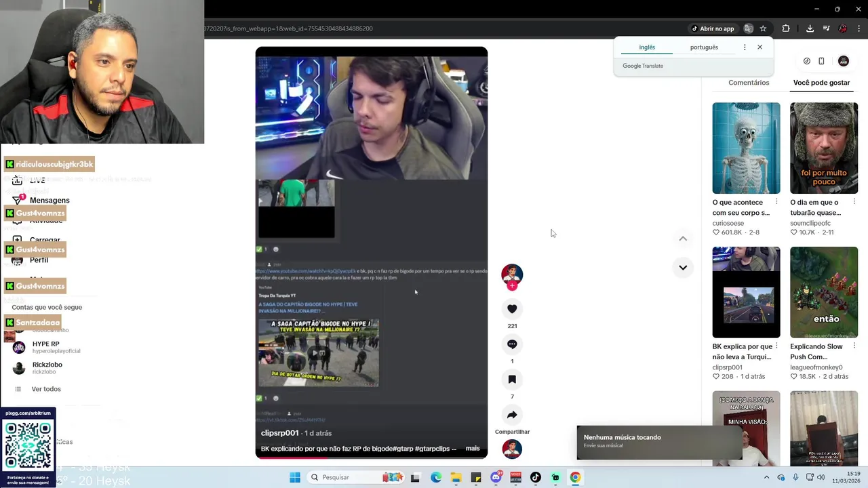
Task: Open Chrome three-dot menu
Action: (x=859, y=28)
